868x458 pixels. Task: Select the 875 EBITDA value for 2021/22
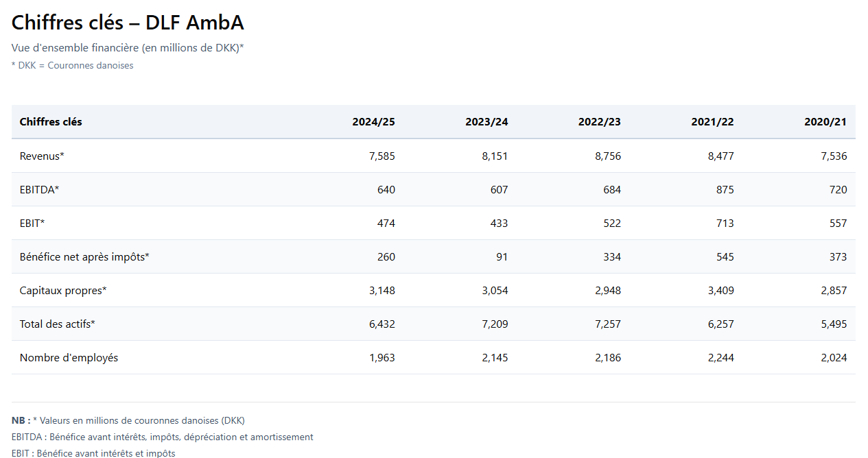click(724, 190)
